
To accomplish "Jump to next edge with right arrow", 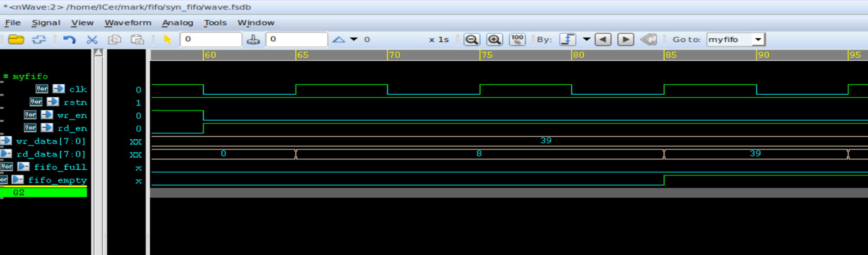I will 625,40.
